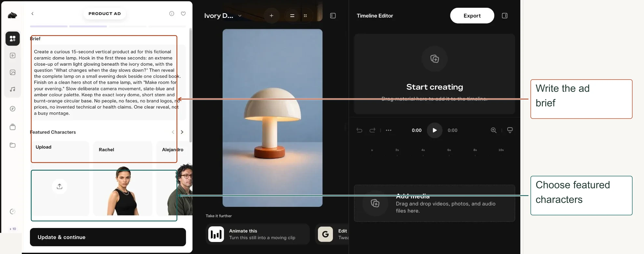Undo the last timeline action
This screenshot has height=254, width=644.
pos(359,130)
